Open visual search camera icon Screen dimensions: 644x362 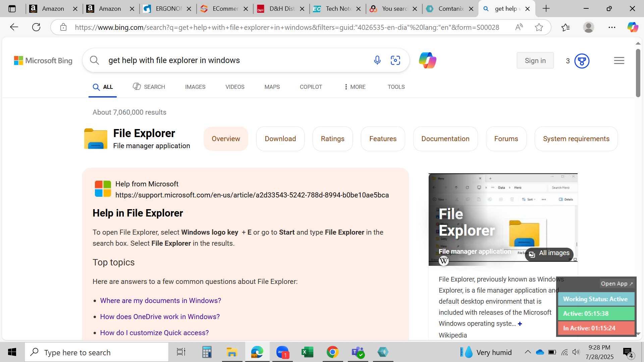395,60
